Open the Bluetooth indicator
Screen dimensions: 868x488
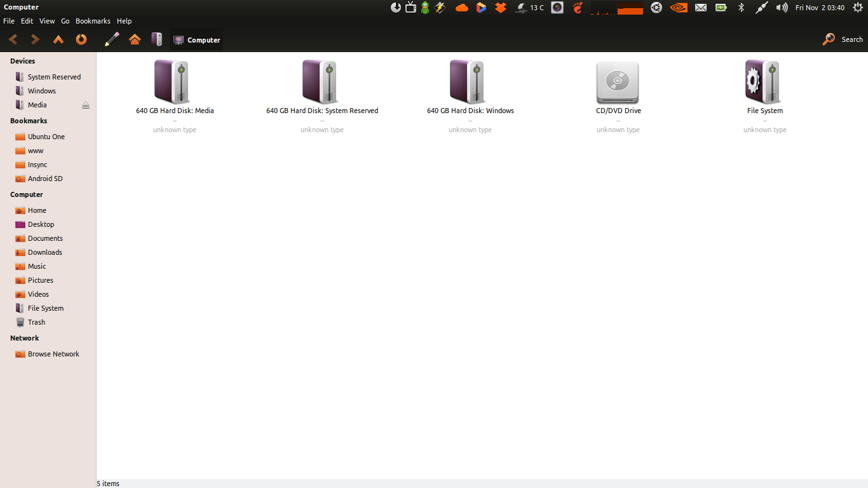pos(741,8)
